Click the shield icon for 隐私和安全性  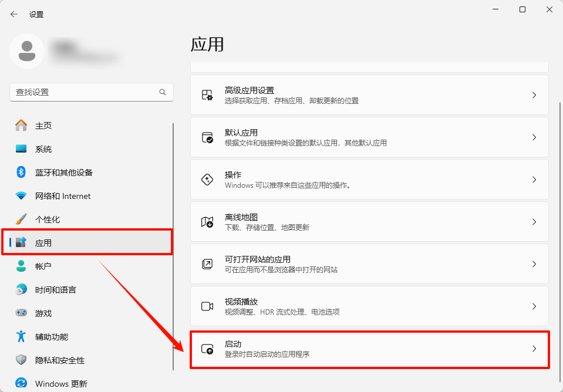pos(21,360)
